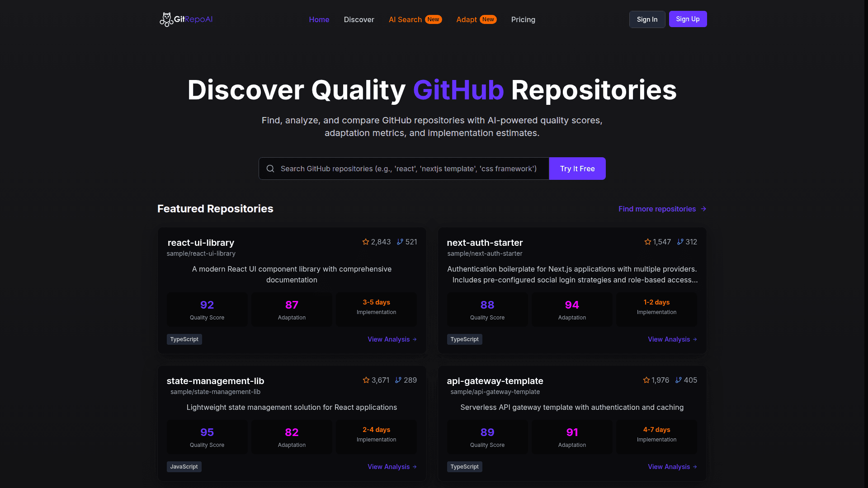Click the arrow icon beside Find more repositories

(x=703, y=209)
